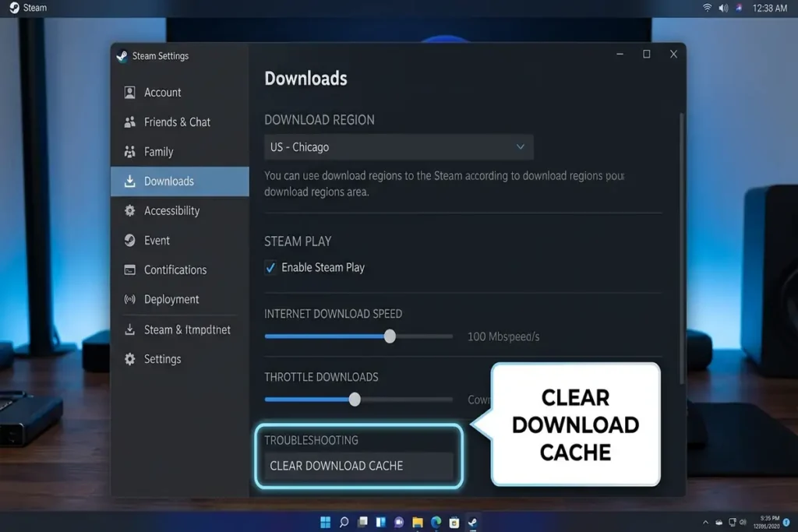Click the Downloads arrow icon in sidebar
The height and width of the screenshot is (532, 798).
pos(130,181)
